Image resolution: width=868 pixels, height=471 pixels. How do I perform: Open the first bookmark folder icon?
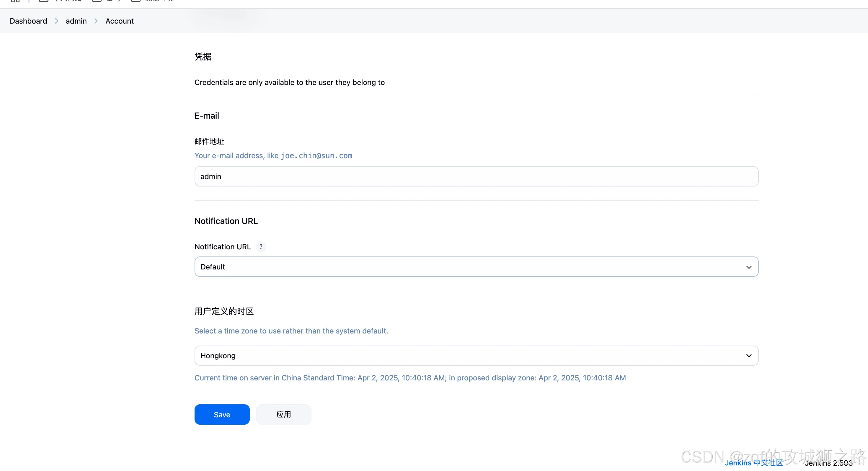pos(44,1)
